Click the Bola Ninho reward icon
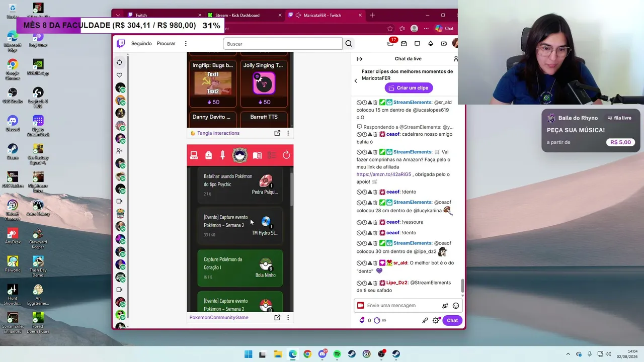Viewport: 644px width, 362px height. [x=266, y=264]
